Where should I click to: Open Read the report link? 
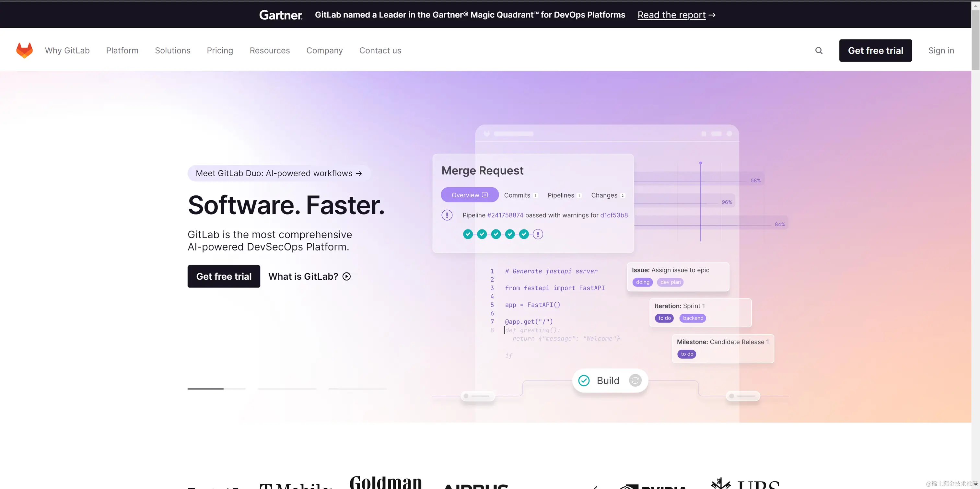pos(676,15)
